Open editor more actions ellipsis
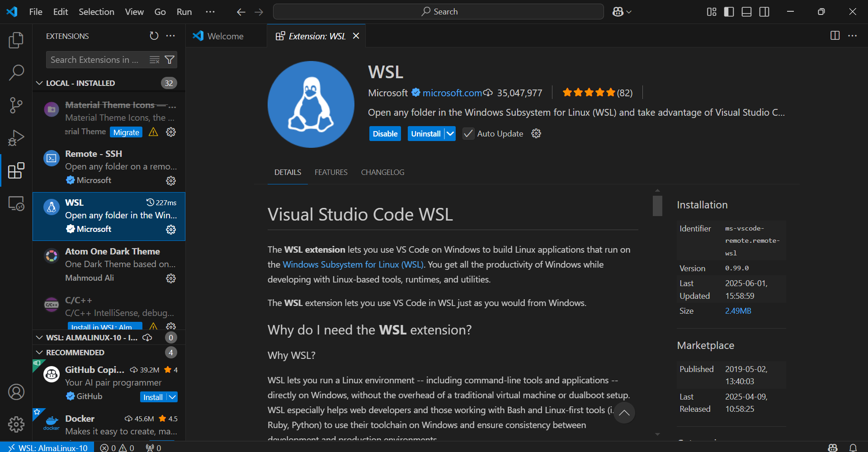 tap(853, 36)
